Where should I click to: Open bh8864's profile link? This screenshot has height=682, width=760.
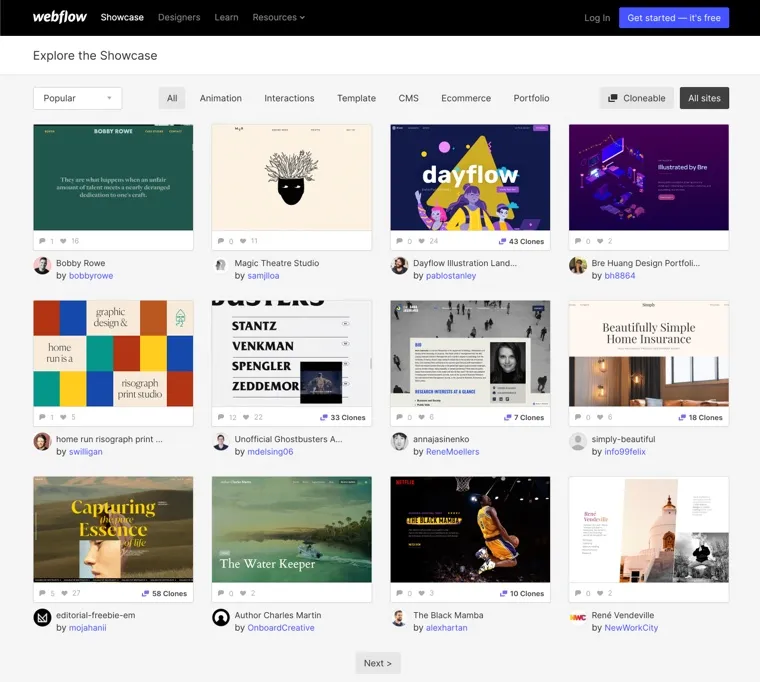pyautogui.click(x=619, y=275)
